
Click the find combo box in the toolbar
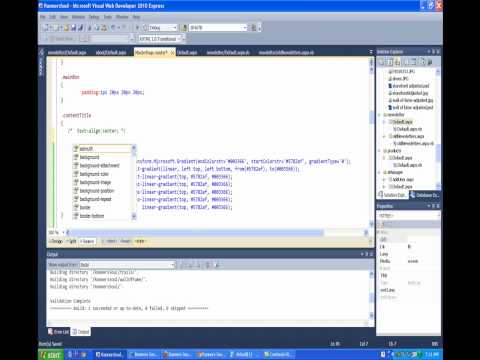point(218,28)
